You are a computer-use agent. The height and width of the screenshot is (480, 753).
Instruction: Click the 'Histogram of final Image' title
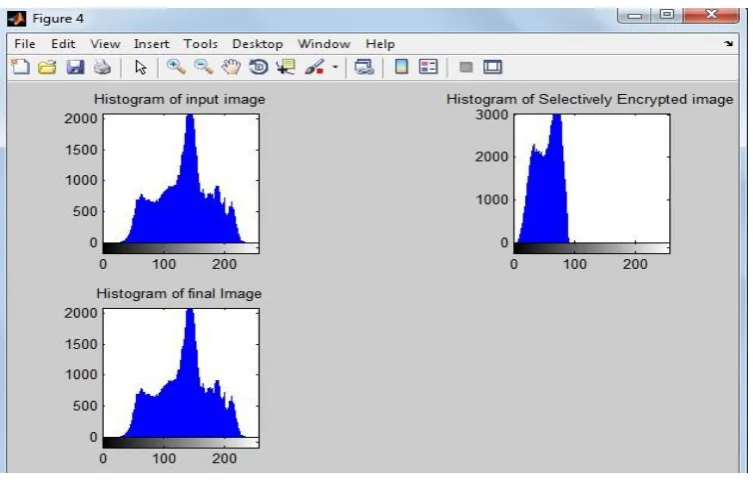179,293
